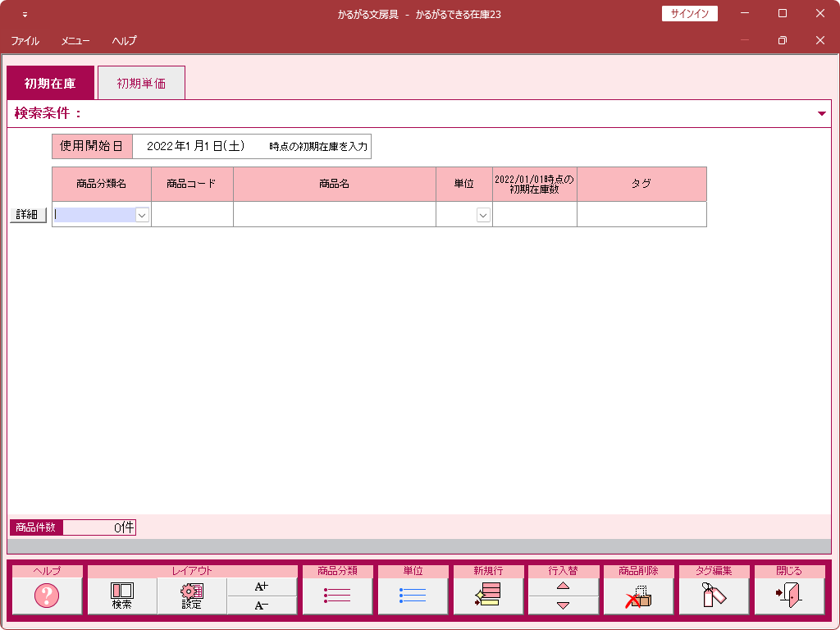Open the 設定 gear layout icon

[x=192, y=596]
